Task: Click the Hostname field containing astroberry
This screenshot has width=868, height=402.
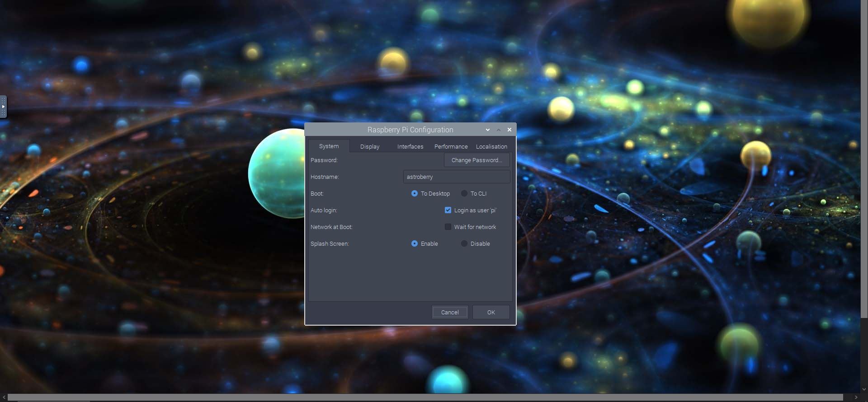Action: (x=457, y=177)
